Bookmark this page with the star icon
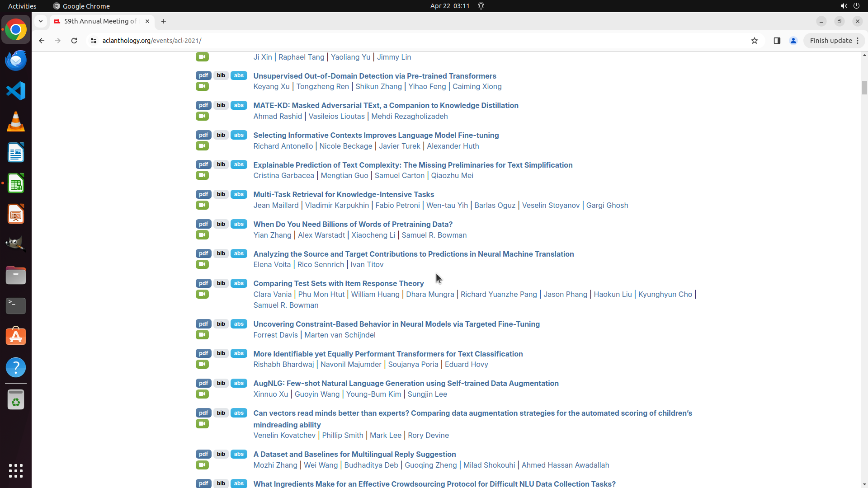The image size is (868, 488). 754,41
